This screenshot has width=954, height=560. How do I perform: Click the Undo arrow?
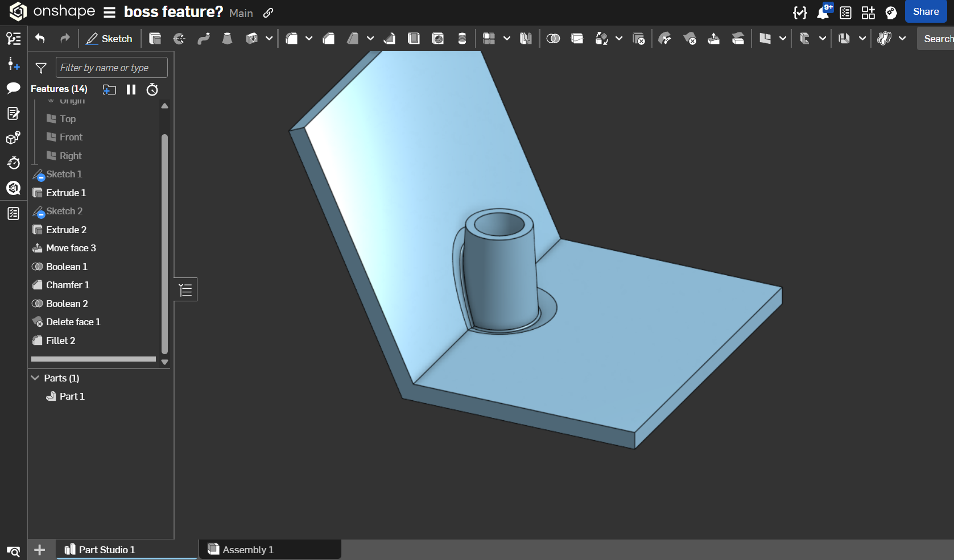pos(40,39)
